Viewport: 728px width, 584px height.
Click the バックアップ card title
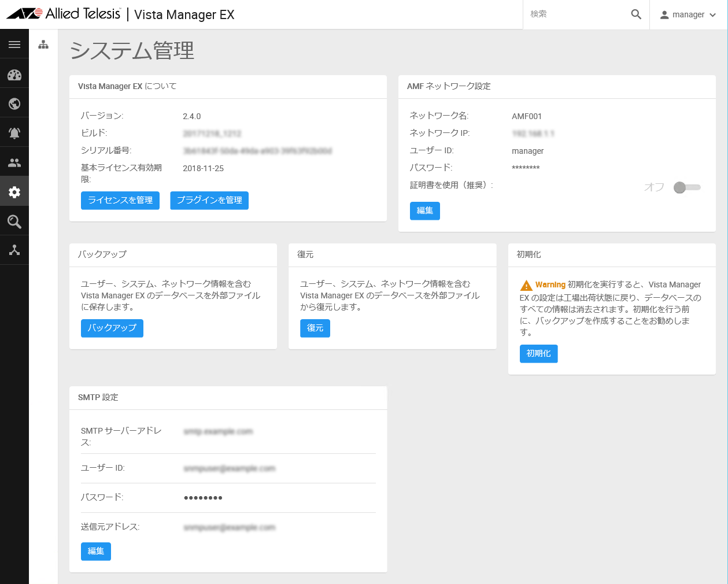click(x=102, y=254)
